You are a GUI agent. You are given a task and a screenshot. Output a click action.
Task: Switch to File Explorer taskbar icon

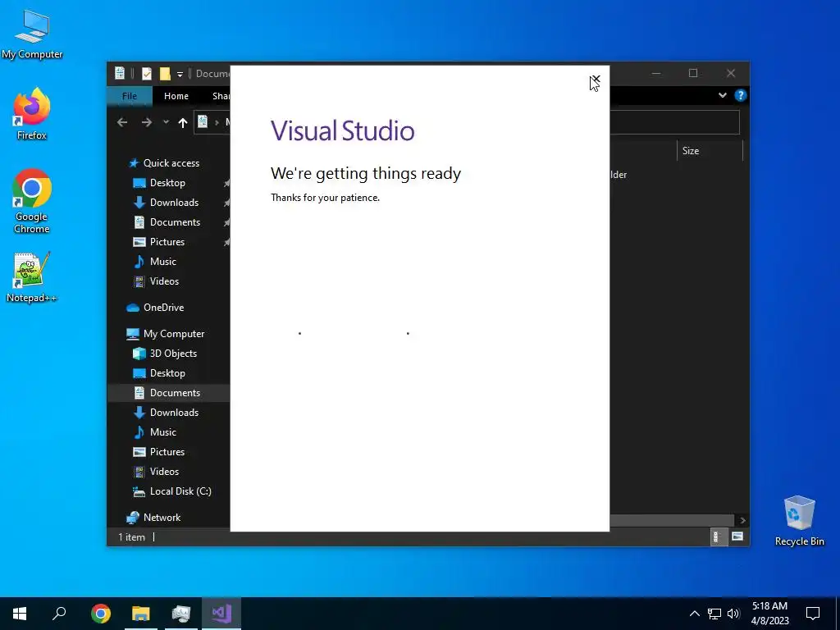[141, 614]
